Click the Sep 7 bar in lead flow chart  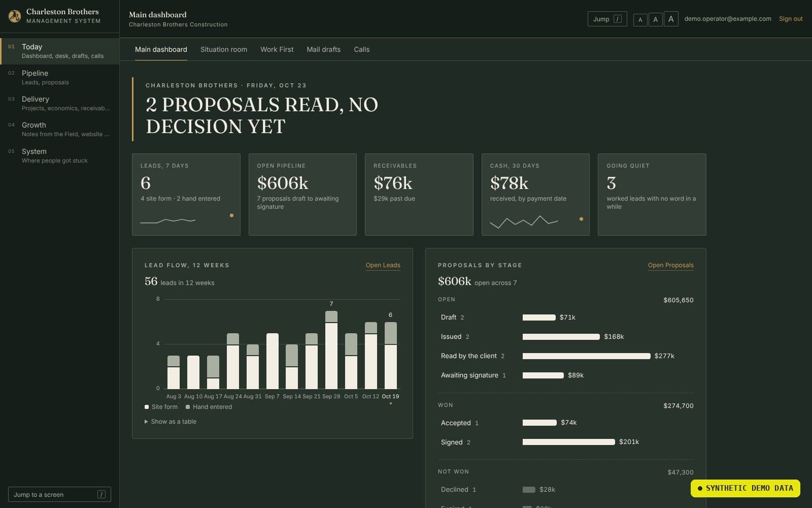(273, 361)
